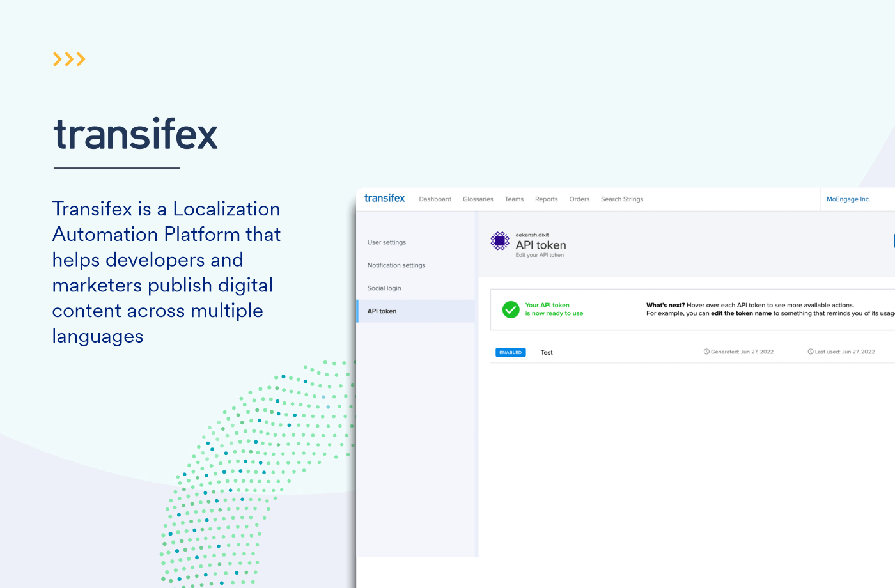Screen dimensions: 895x588
Task: Open the Dashboard nav item
Action: (435, 199)
